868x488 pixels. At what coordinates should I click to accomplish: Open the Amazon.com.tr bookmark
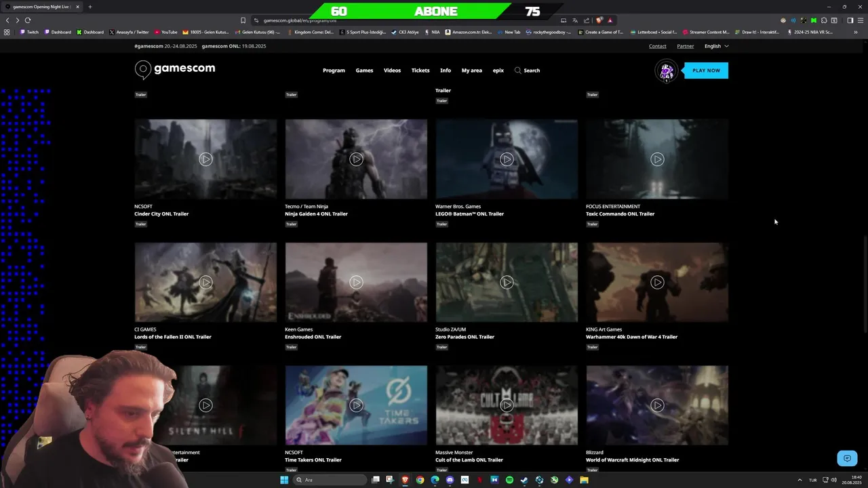click(x=469, y=32)
